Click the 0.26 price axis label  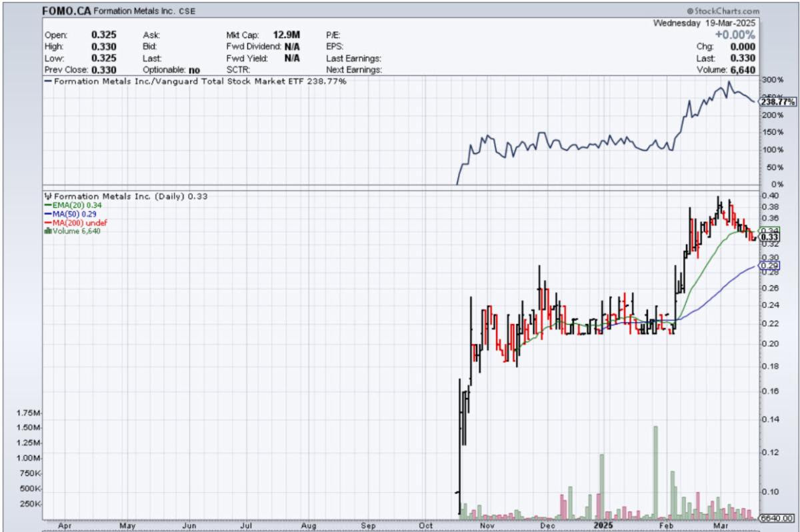(x=771, y=288)
